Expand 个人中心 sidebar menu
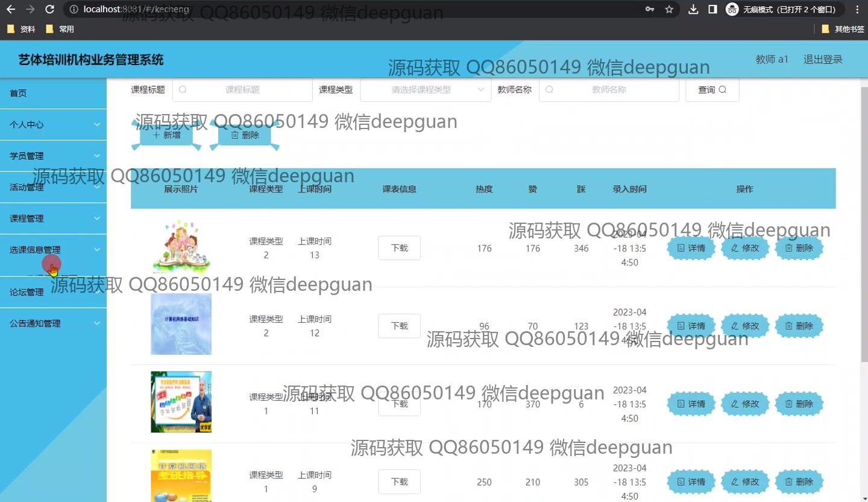Viewport: 868px width, 502px height. [53, 125]
